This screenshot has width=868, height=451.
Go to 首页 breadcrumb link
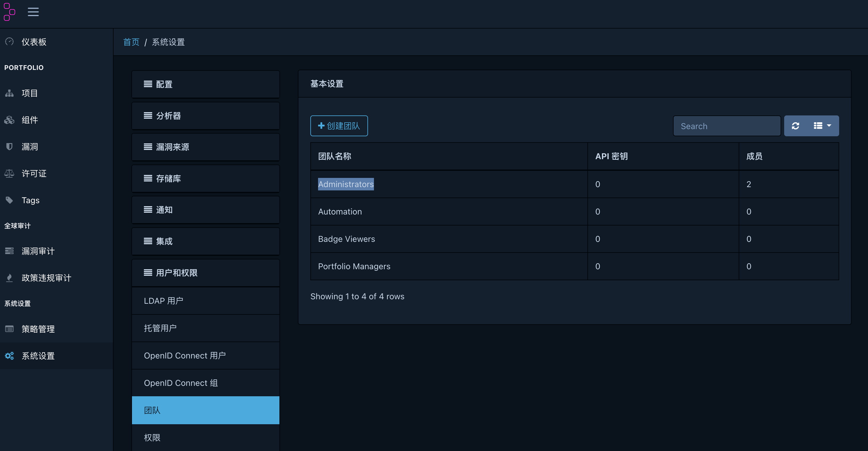coord(131,42)
